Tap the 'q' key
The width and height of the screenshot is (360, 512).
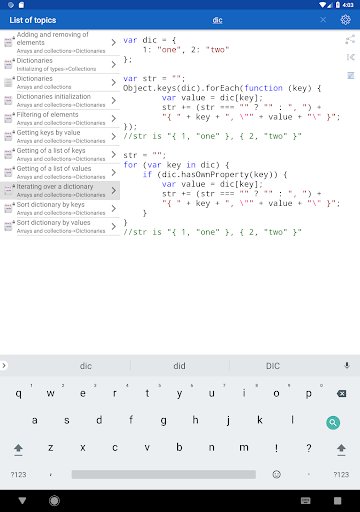18,394
